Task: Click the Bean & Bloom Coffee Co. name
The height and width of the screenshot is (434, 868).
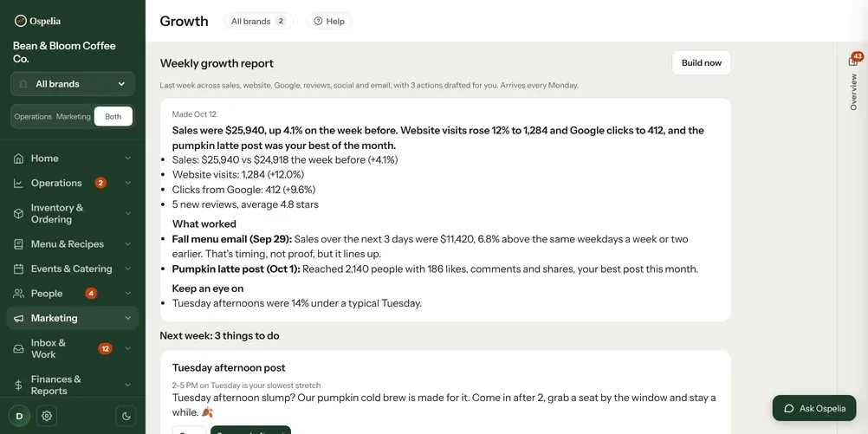Action: click(64, 52)
